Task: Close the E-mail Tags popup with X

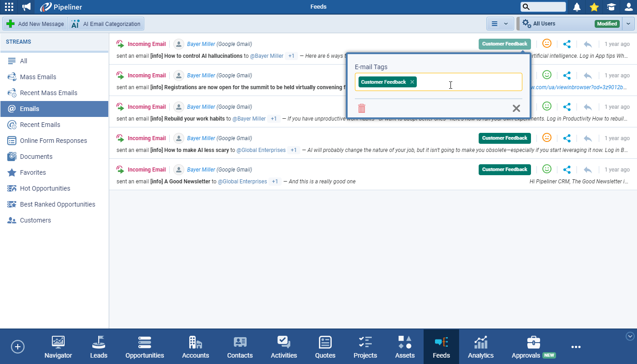Action: [516, 108]
